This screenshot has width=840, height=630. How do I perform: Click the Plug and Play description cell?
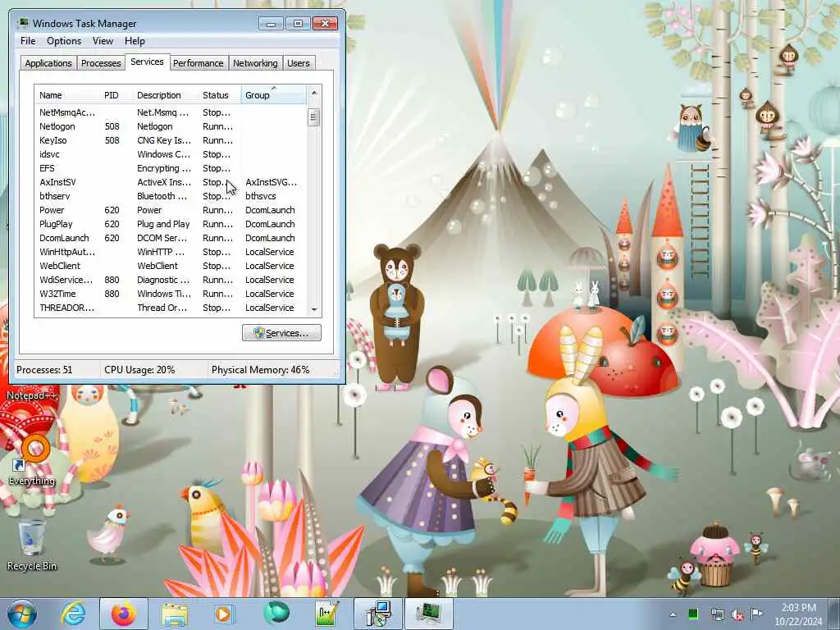(163, 224)
